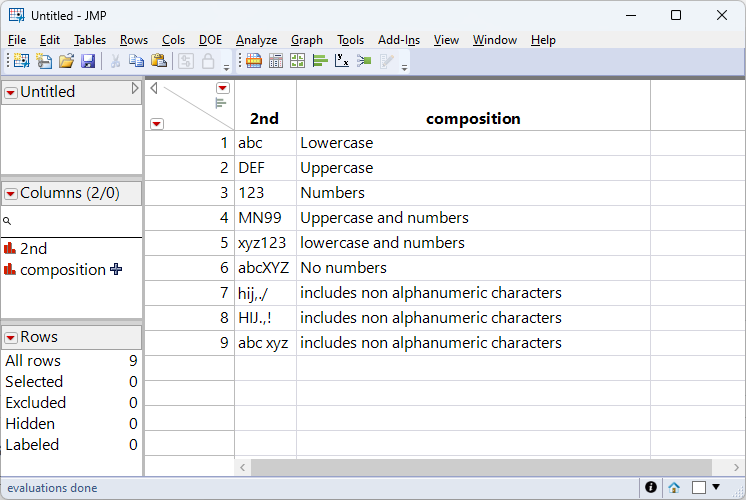Image resolution: width=746 pixels, height=500 pixels.
Task: Click the formula plus icon beside composition
Action: tap(117, 269)
